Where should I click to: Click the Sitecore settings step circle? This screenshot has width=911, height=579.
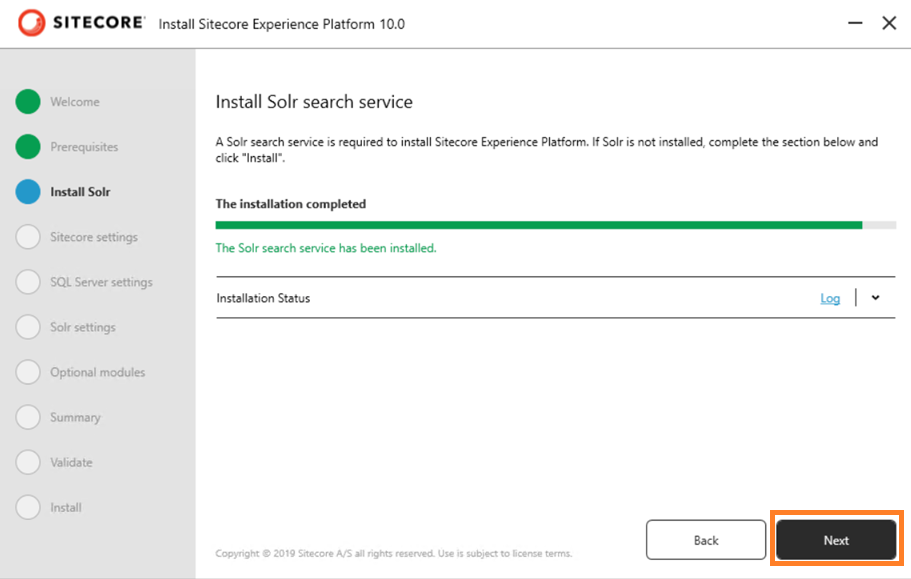pyautogui.click(x=28, y=237)
